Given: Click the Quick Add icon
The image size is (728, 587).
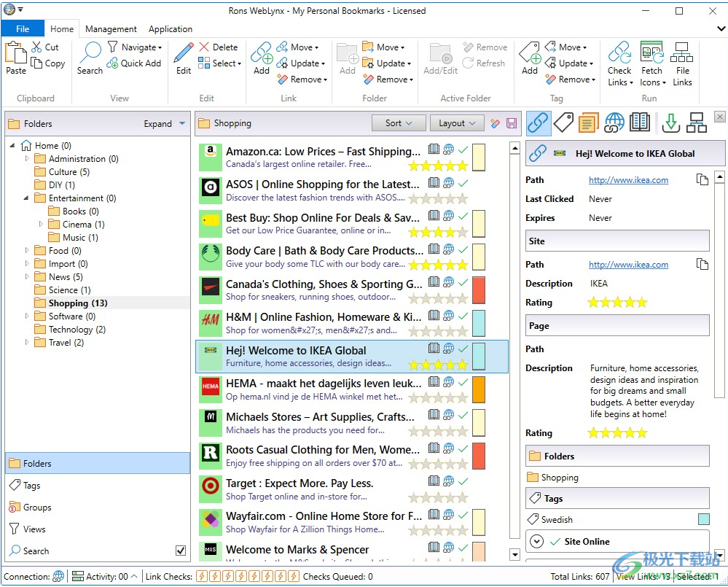Looking at the screenshot, I should [x=113, y=63].
